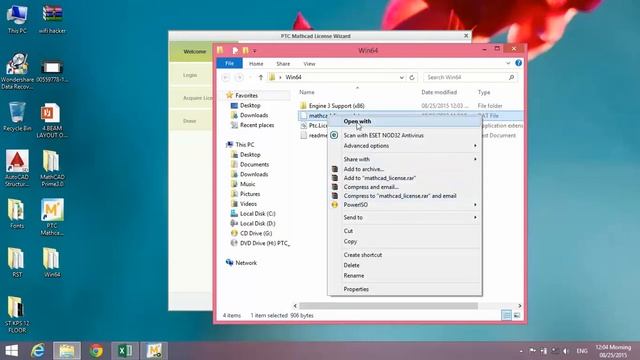
Task: Open the File ribbon tab
Action: click(x=229, y=63)
